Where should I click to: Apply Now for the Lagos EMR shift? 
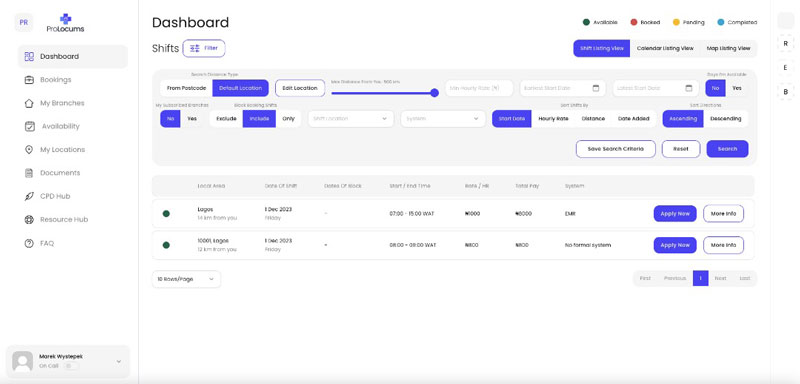pyautogui.click(x=675, y=214)
